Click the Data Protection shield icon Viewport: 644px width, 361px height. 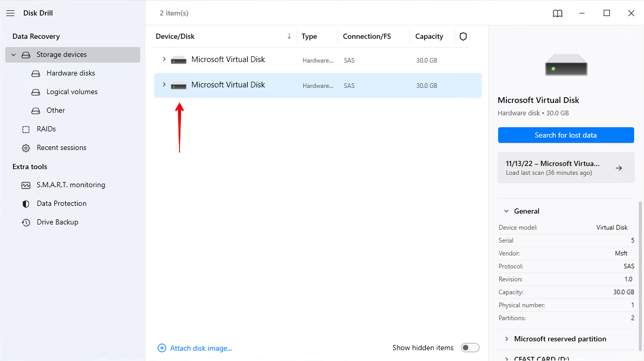[x=26, y=204]
